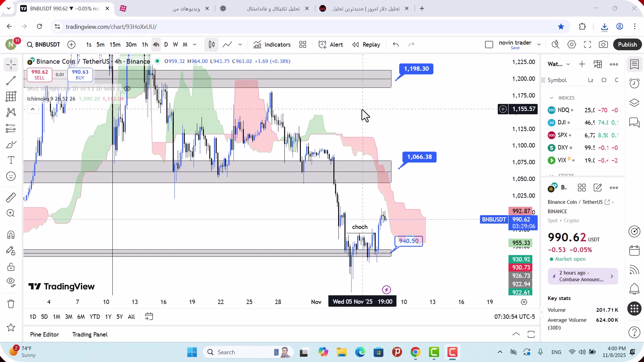Open the Gann and Fibonacci tools
This screenshot has height=362, width=644.
tap(11, 97)
